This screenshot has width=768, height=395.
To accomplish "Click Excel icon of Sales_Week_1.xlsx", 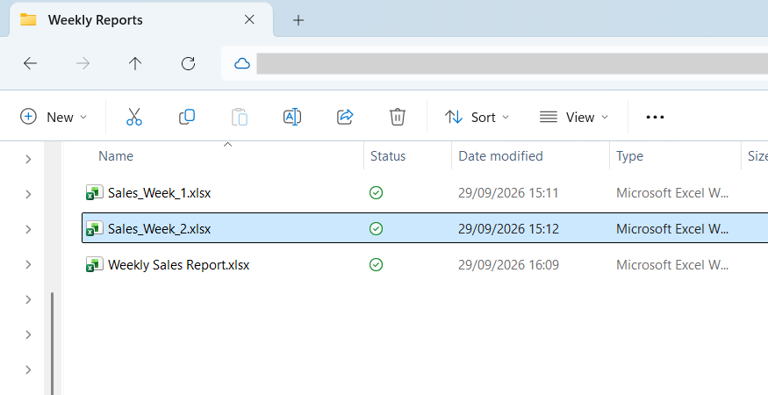I will [95, 193].
